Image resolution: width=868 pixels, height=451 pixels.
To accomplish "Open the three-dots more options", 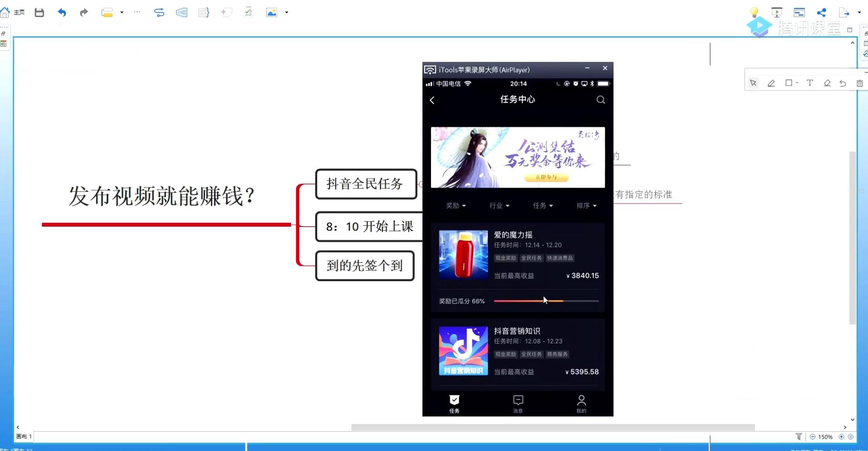I will point(137,12).
